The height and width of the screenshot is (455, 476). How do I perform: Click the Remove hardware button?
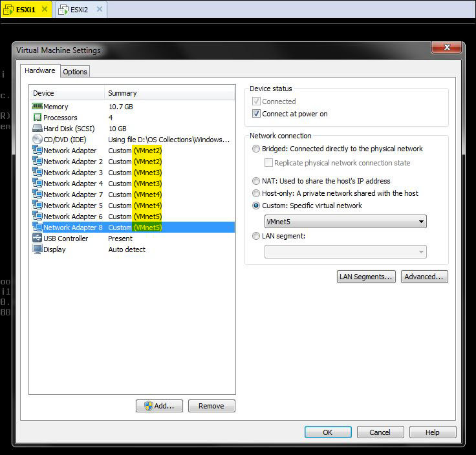(x=211, y=406)
